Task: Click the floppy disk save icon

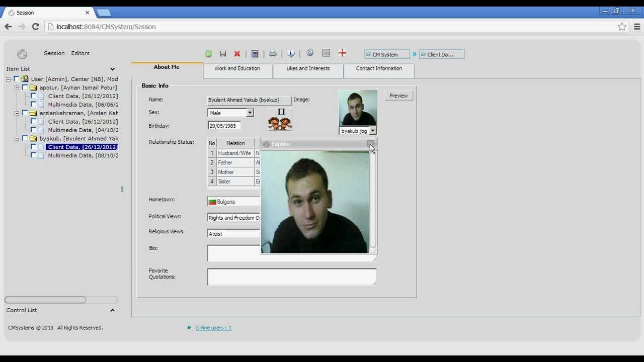Action: click(x=223, y=54)
